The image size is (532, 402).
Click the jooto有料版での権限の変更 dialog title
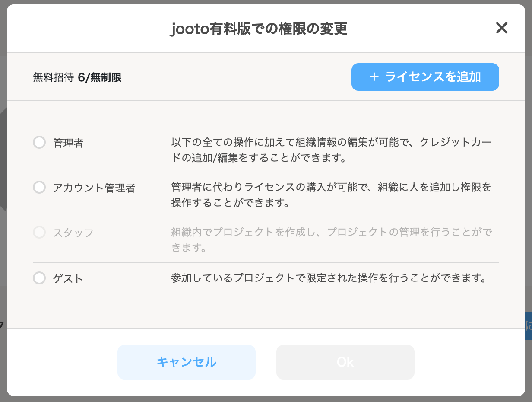(x=259, y=29)
